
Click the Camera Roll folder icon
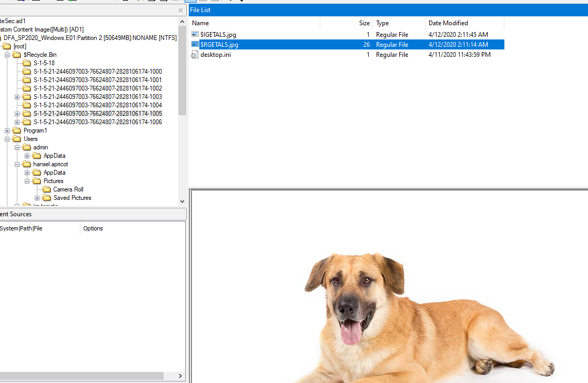click(47, 189)
